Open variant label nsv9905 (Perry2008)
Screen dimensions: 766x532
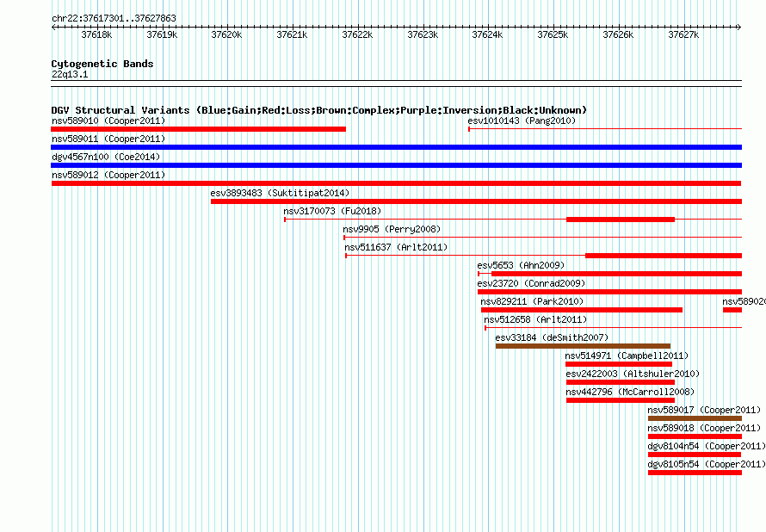point(392,229)
